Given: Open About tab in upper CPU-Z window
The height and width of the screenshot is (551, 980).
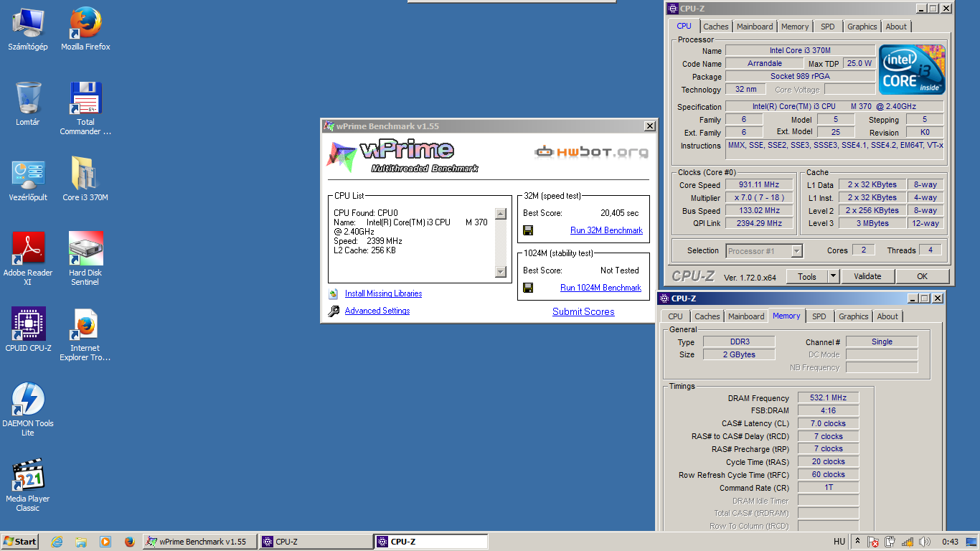Looking at the screenshot, I should coord(896,27).
